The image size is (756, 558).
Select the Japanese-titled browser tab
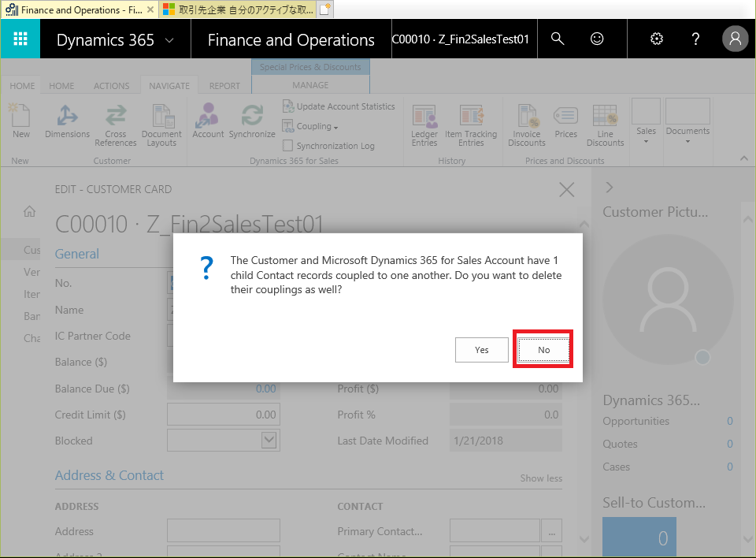pyautogui.click(x=237, y=9)
